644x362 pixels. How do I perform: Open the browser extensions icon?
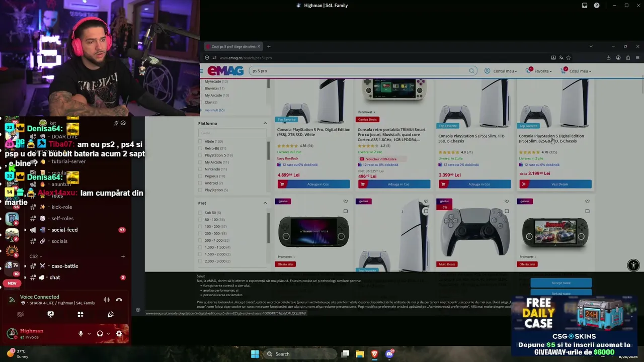628,58
